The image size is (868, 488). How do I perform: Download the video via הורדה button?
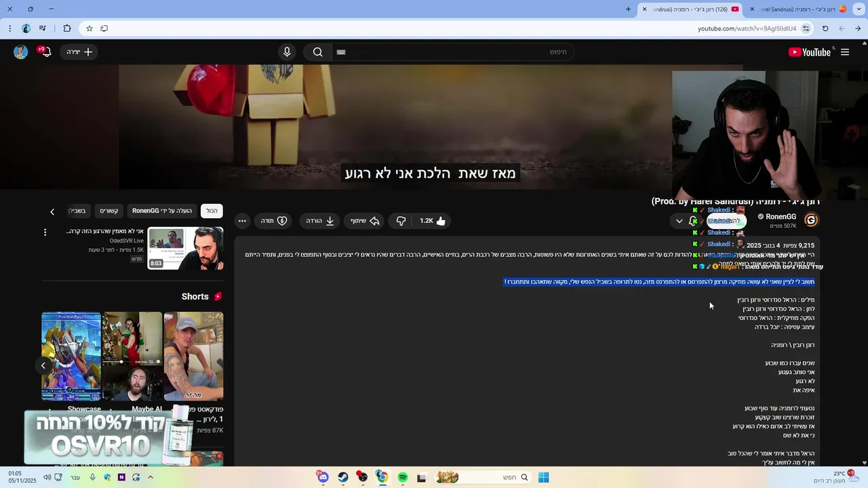[x=320, y=221]
